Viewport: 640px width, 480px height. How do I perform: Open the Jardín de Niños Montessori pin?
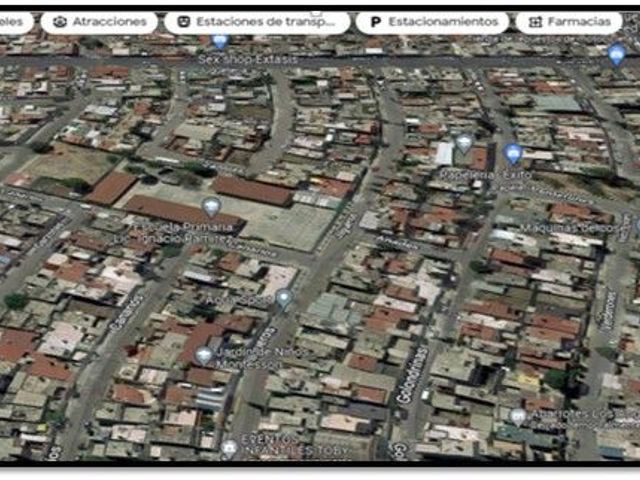[x=204, y=356]
